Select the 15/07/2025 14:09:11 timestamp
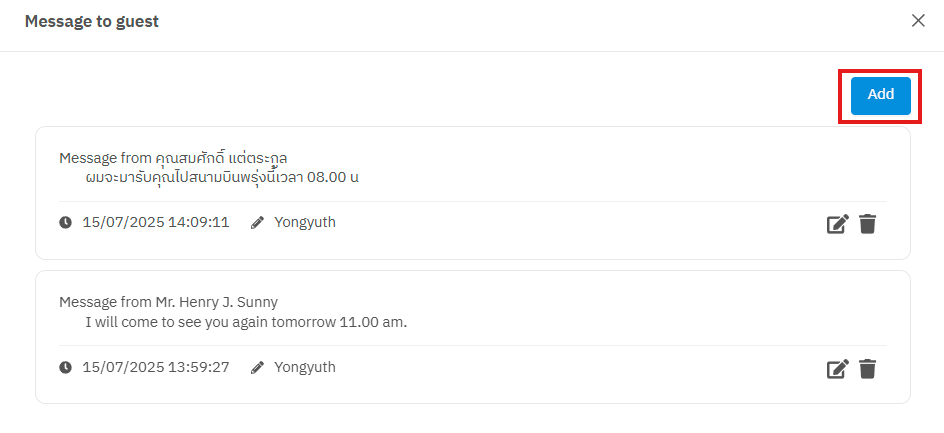 pyautogui.click(x=156, y=222)
